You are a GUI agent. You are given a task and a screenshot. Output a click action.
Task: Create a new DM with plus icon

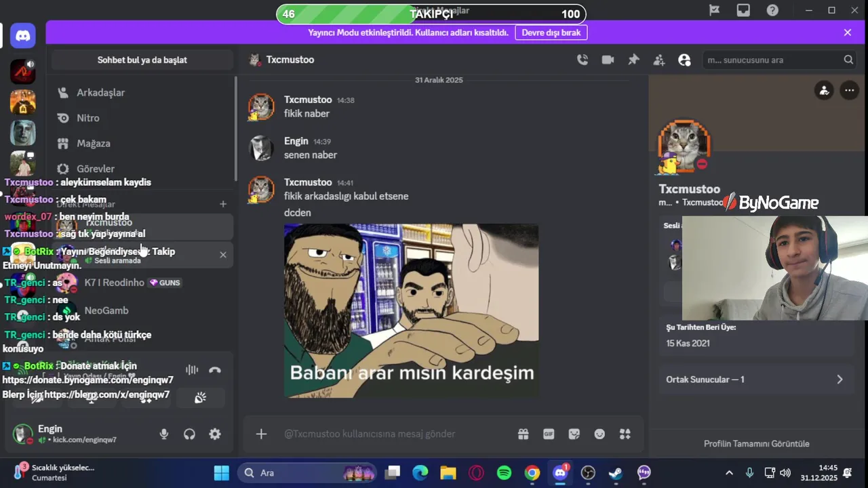[223, 204]
